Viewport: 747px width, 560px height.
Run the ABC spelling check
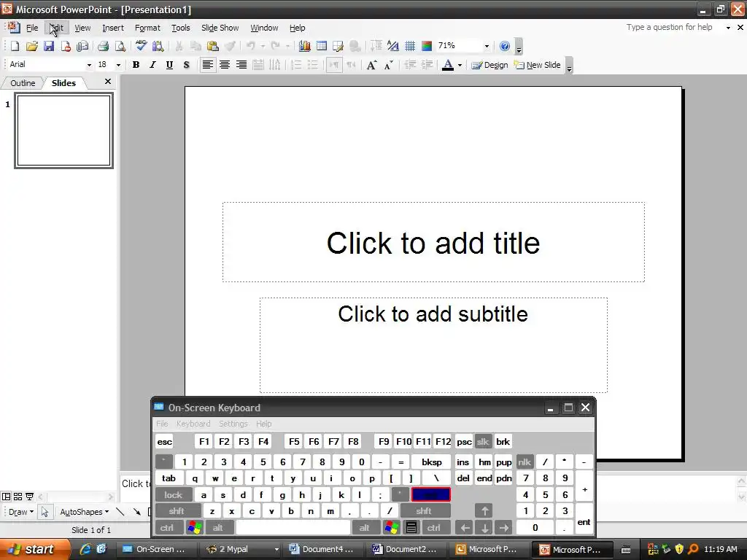(141, 46)
